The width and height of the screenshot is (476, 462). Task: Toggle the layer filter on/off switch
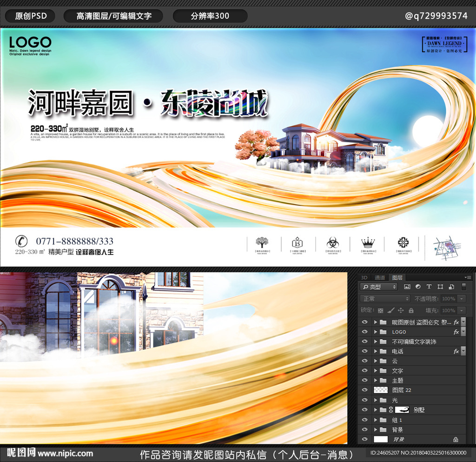click(463, 287)
